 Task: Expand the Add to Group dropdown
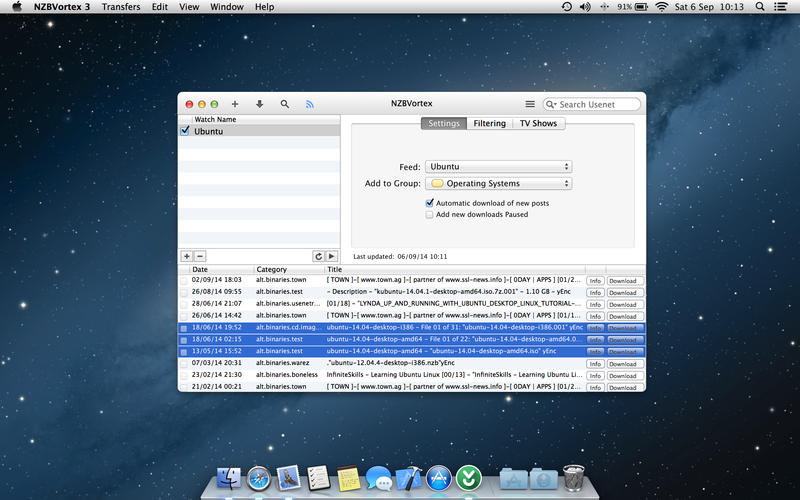[498, 184]
